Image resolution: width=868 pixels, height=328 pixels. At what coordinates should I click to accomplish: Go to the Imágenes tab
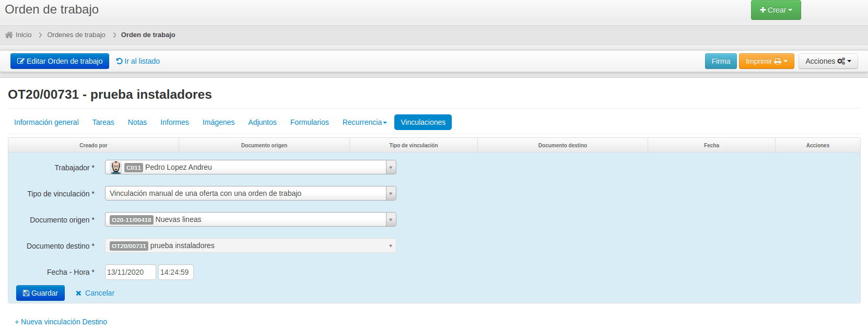[x=218, y=122]
